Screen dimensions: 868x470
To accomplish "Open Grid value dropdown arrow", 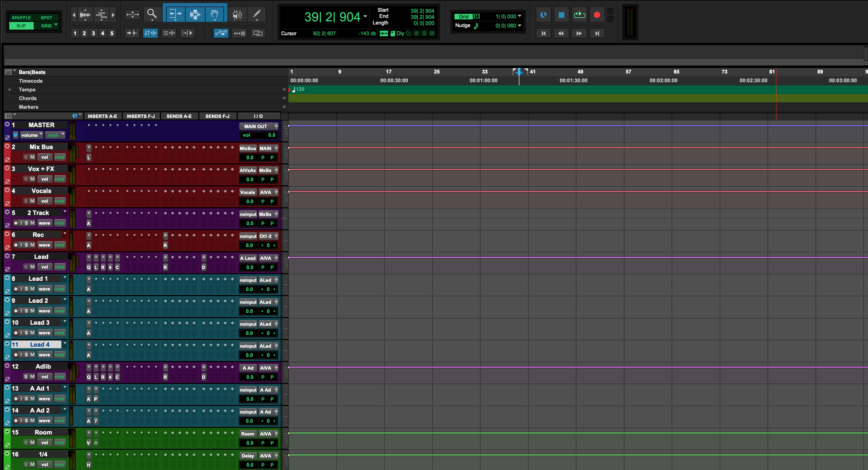I will tap(520, 16).
